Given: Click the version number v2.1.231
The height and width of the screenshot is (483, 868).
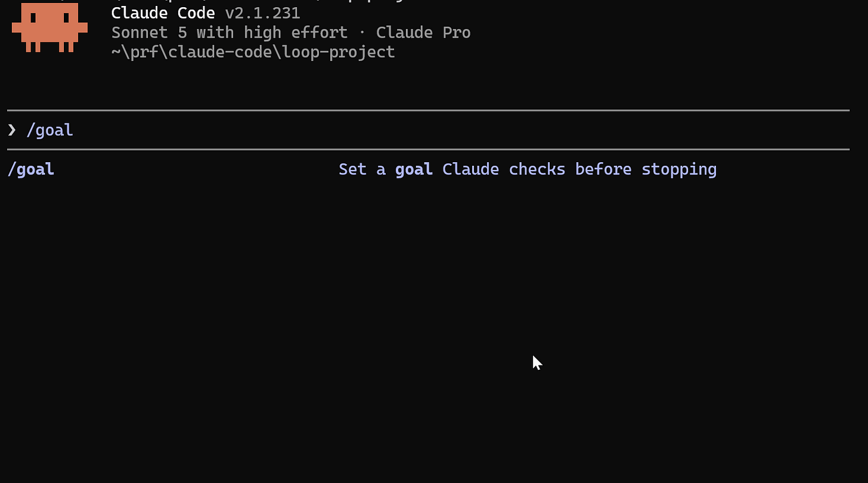Looking at the screenshot, I should 262,13.
